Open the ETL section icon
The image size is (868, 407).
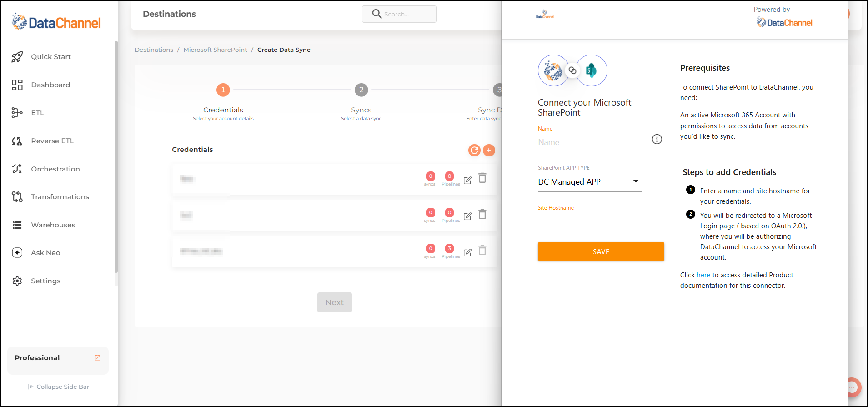(17, 113)
